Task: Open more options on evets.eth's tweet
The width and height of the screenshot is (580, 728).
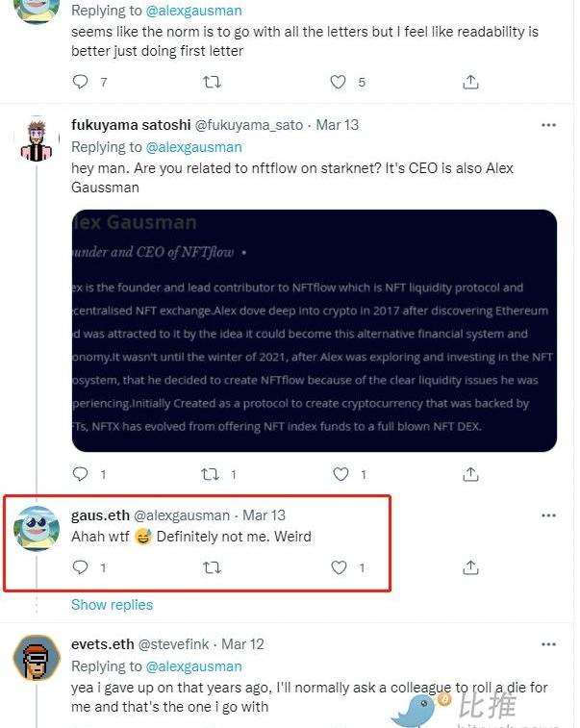Action: (x=548, y=644)
